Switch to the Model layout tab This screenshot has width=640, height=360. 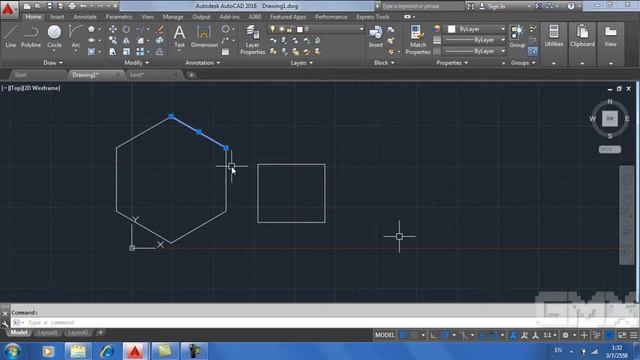tap(19, 333)
